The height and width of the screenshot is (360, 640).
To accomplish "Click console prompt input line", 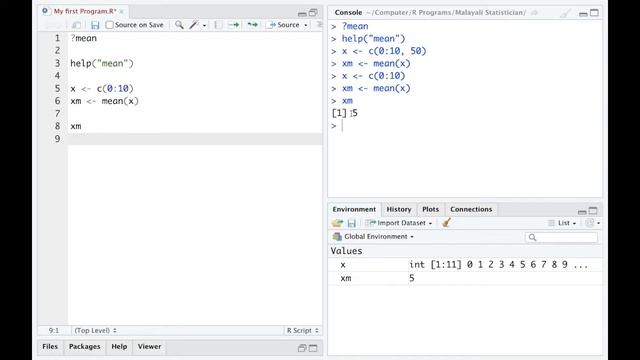I will tap(465, 126).
